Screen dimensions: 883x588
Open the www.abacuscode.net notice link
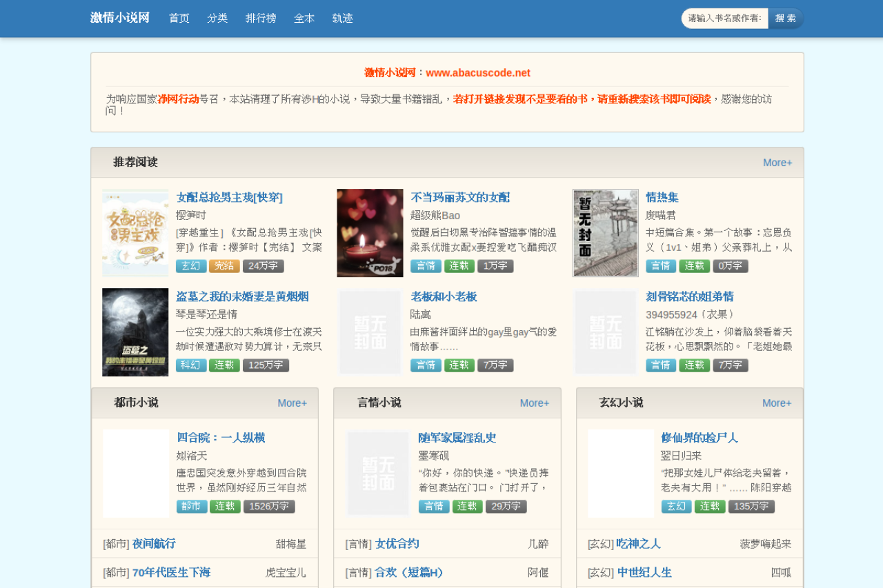478,73
